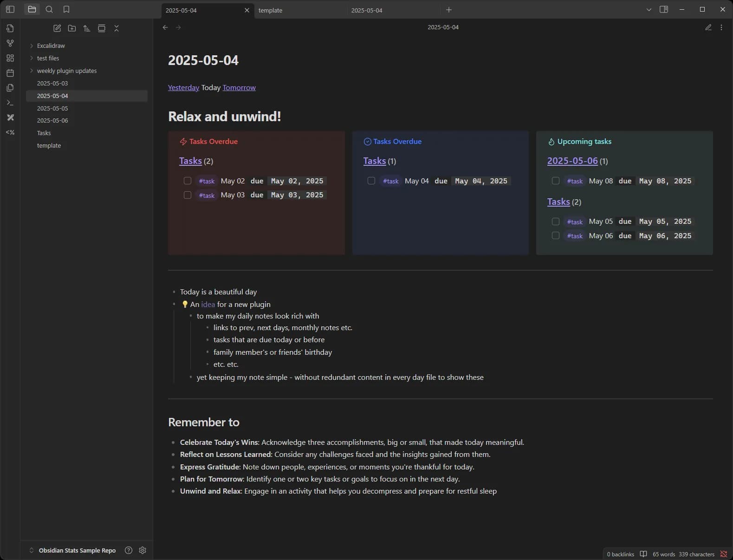Open the settings gear icon
Viewport: 733px width, 560px height.
(143, 550)
